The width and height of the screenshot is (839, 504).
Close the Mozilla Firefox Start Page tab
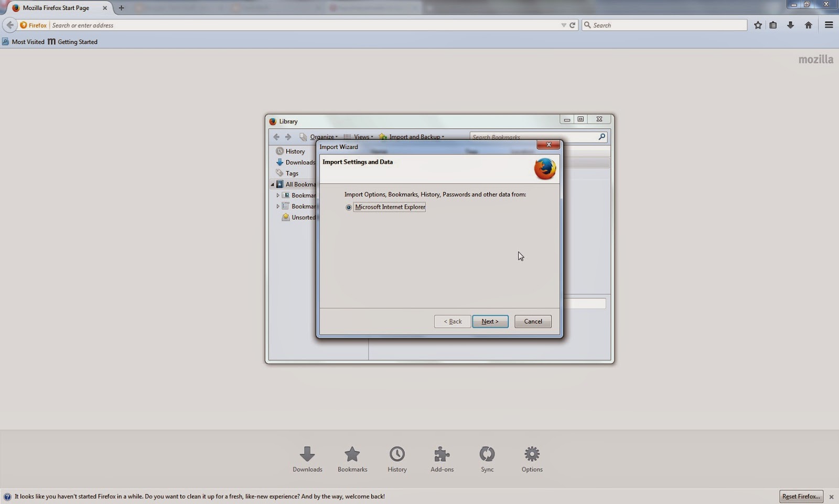click(105, 8)
